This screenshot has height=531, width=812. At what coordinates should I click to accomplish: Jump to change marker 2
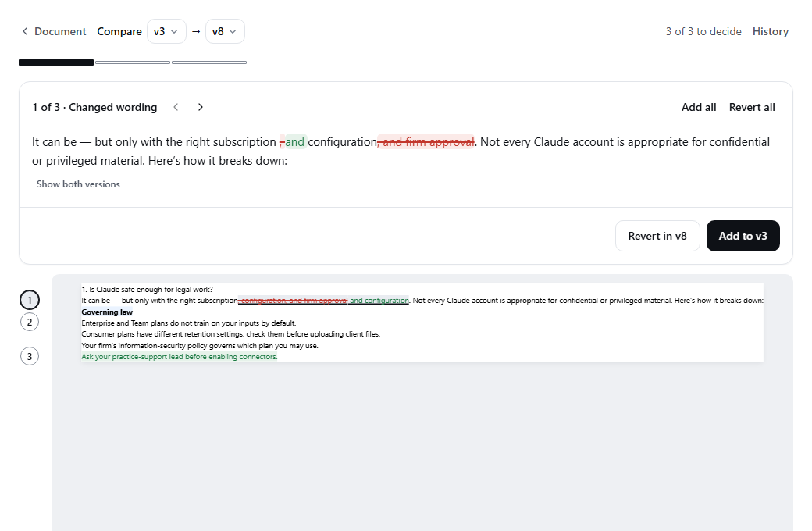pyautogui.click(x=30, y=323)
